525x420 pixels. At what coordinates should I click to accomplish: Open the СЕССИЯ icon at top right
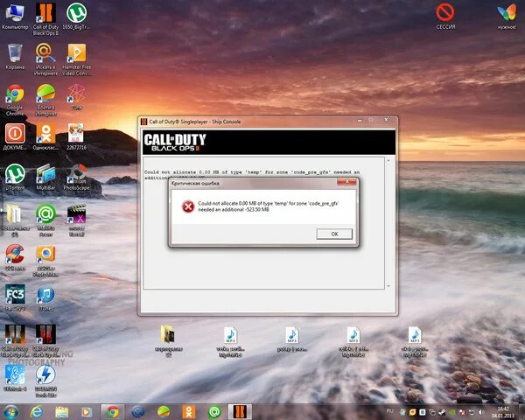pyautogui.click(x=445, y=16)
